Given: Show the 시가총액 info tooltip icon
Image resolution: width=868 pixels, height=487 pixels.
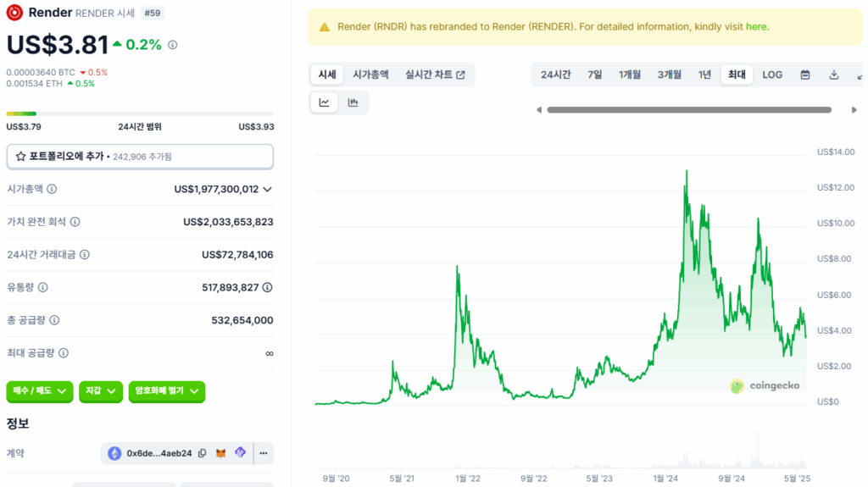Looking at the screenshot, I should (52, 189).
